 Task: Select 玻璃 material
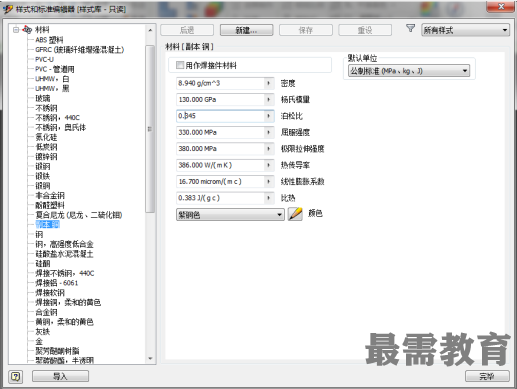point(43,98)
